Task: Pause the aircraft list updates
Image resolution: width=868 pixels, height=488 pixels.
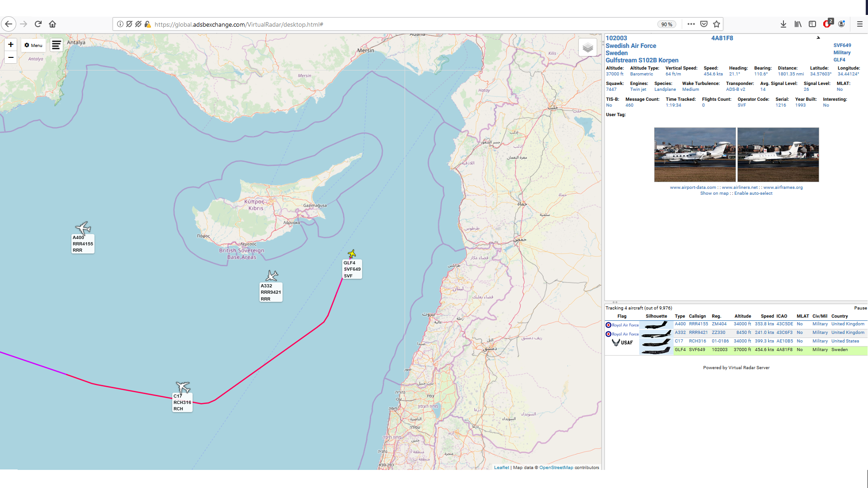Action: coord(860,308)
